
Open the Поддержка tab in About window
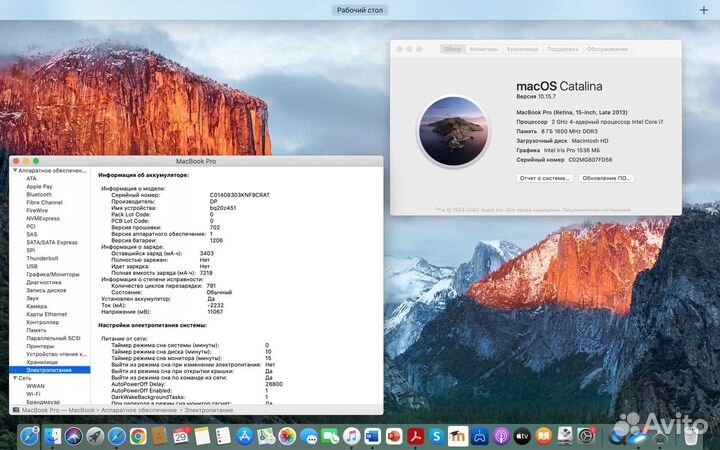[x=562, y=49]
